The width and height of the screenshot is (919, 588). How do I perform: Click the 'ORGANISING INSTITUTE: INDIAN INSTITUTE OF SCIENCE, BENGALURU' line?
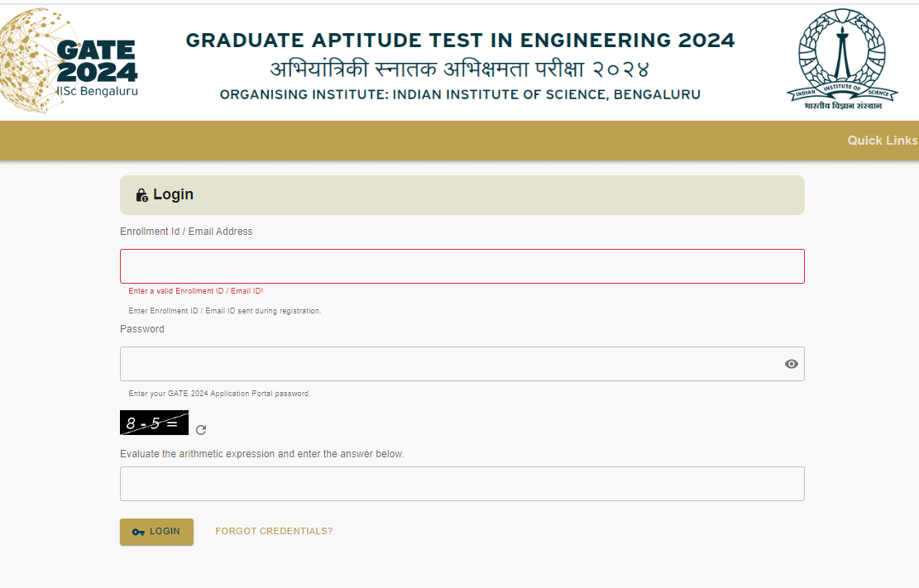coord(460,94)
